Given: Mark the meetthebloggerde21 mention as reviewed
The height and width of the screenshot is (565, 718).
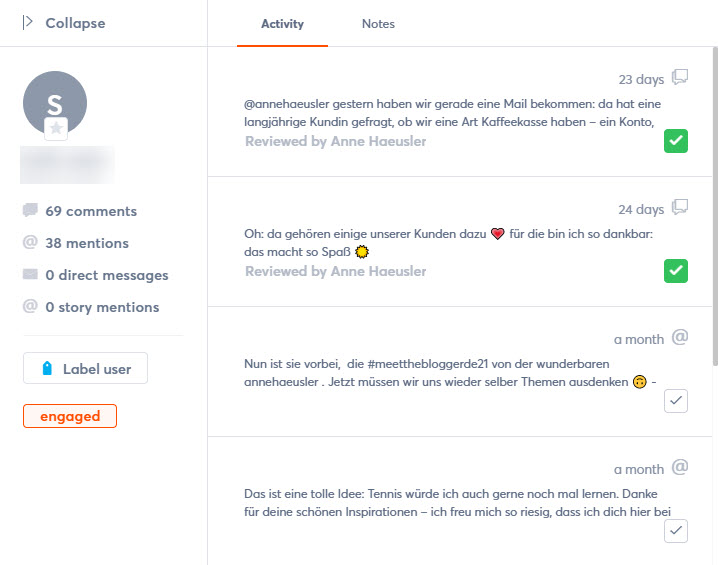Looking at the screenshot, I should [676, 401].
